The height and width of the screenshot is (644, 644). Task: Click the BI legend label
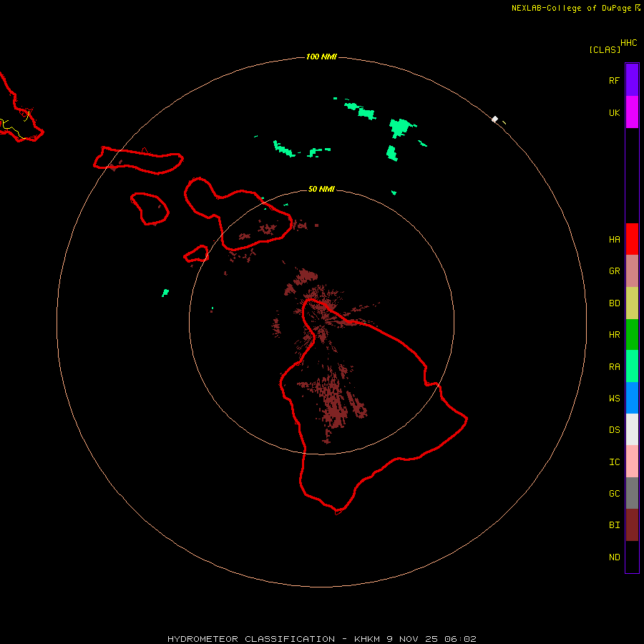(x=614, y=525)
